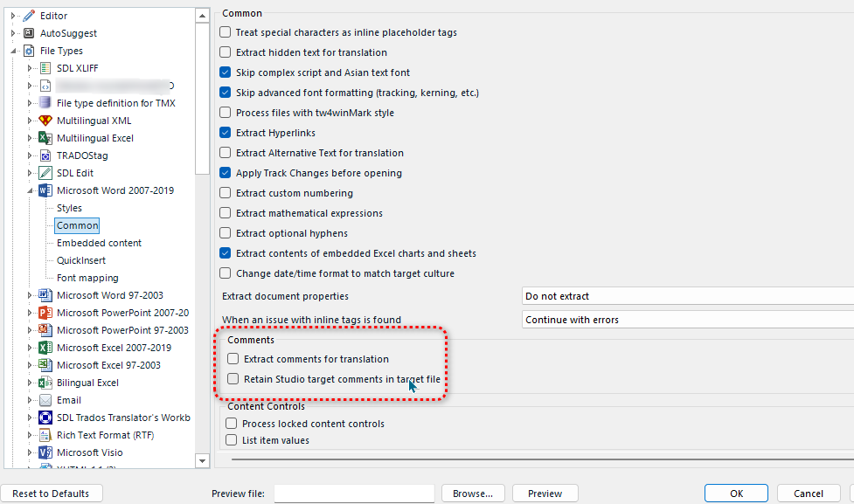Click the Excel 97-2003 icon
The height and width of the screenshot is (504, 854).
click(45, 364)
